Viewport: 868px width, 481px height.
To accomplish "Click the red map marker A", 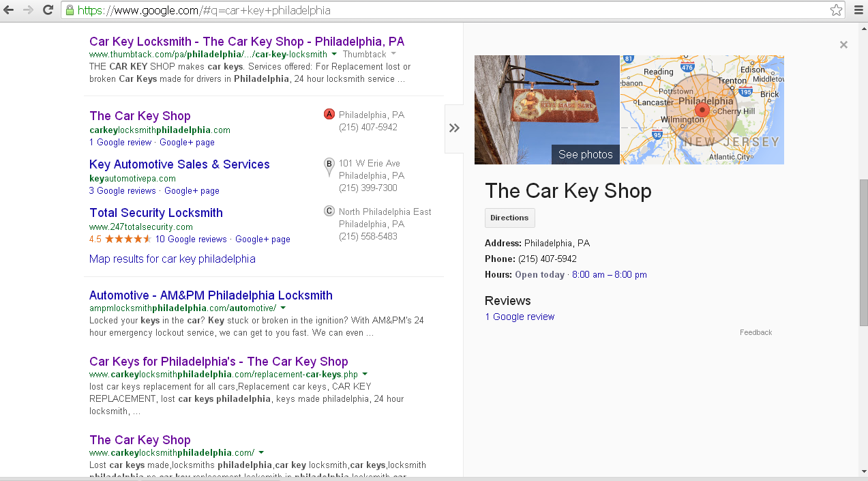I will coord(329,114).
